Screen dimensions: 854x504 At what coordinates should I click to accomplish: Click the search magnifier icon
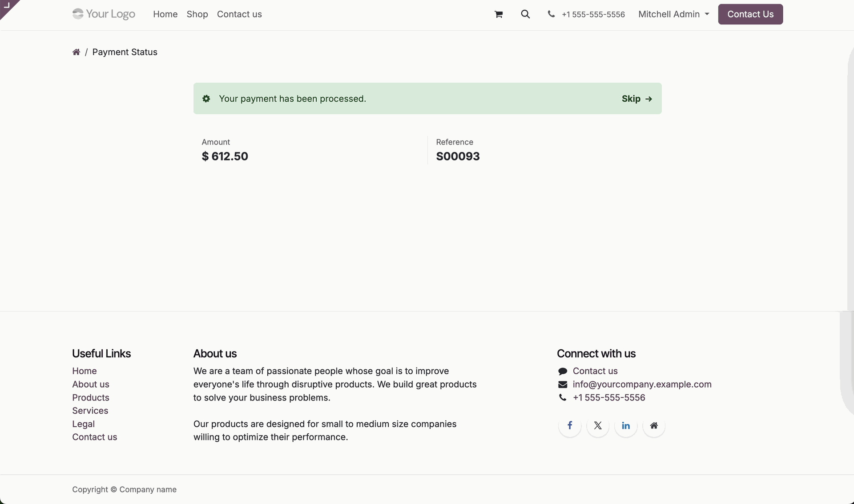point(525,14)
